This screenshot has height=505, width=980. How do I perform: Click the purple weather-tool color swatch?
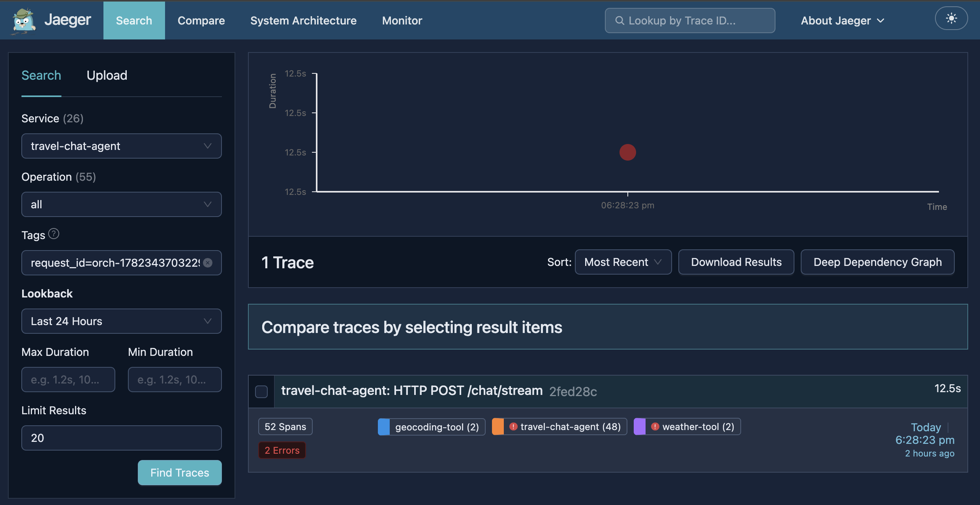(x=640, y=426)
